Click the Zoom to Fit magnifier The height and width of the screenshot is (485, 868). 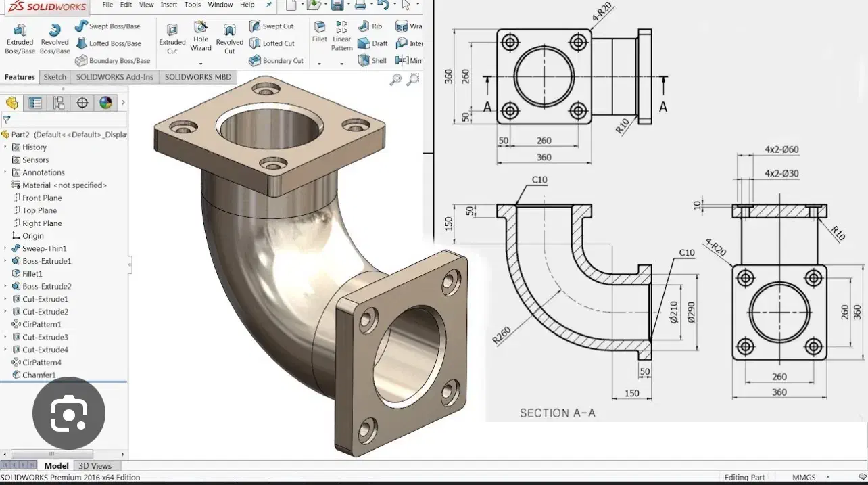(396, 80)
